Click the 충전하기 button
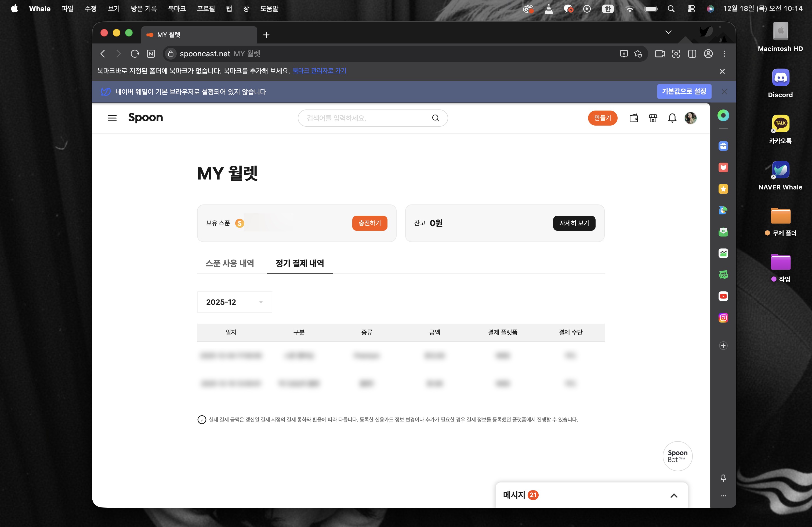Viewport: 812px width, 527px height. (369, 223)
